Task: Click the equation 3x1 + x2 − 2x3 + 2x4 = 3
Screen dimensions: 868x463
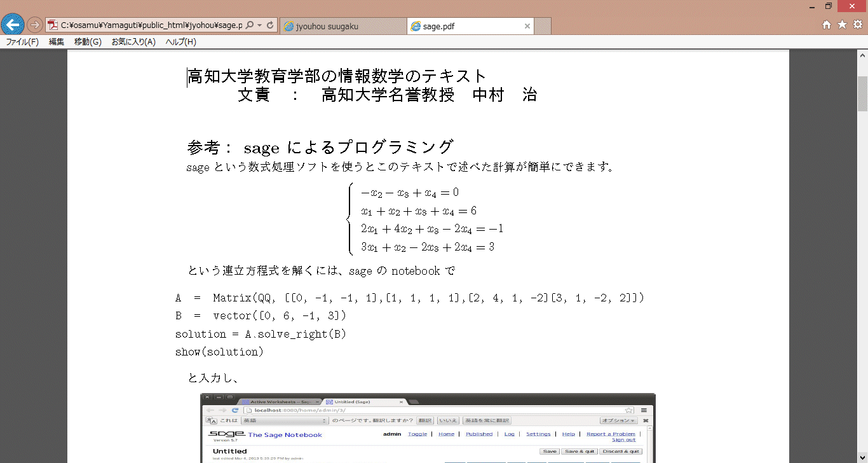Action: 428,247
